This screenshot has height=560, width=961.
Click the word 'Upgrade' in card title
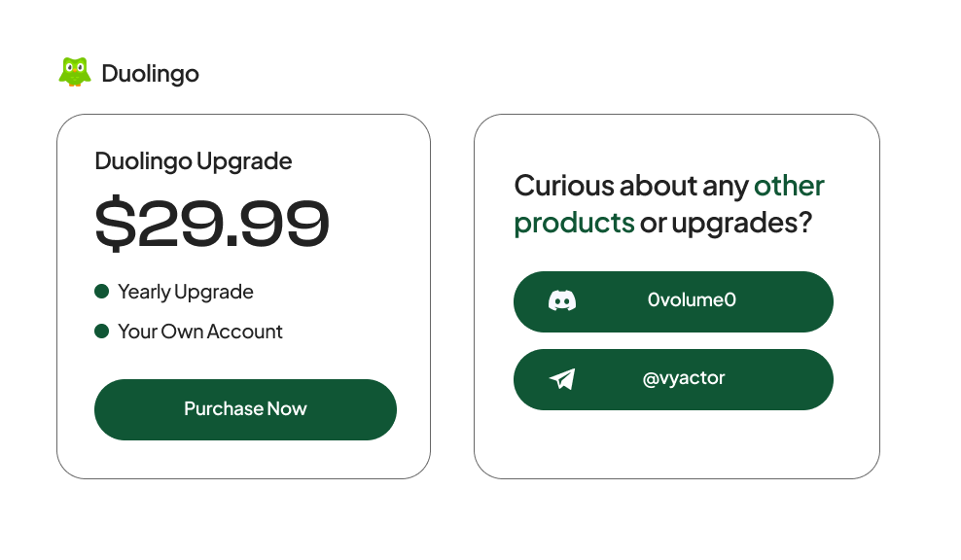coord(244,161)
